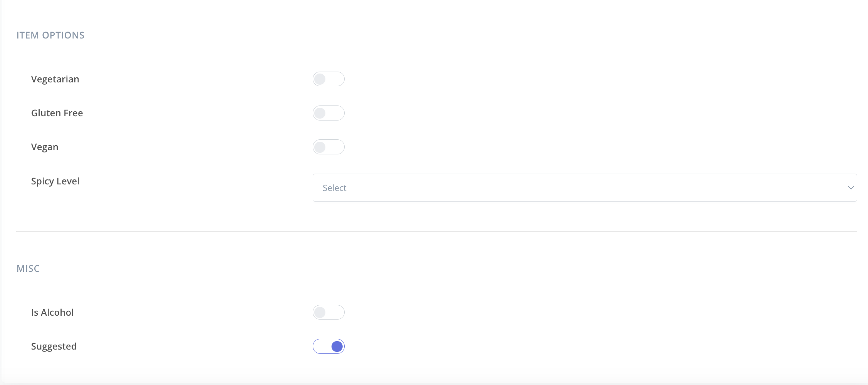Switch on the Is Alcohol toggle
The height and width of the screenshot is (385, 868).
328,312
